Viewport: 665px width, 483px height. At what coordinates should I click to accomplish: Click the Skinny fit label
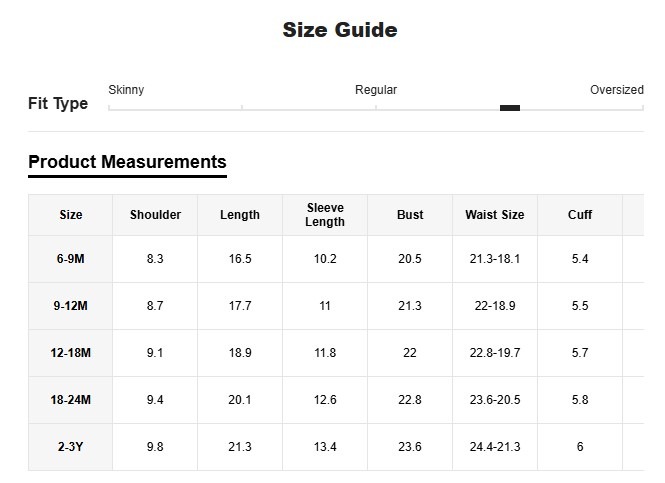(126, 90)
